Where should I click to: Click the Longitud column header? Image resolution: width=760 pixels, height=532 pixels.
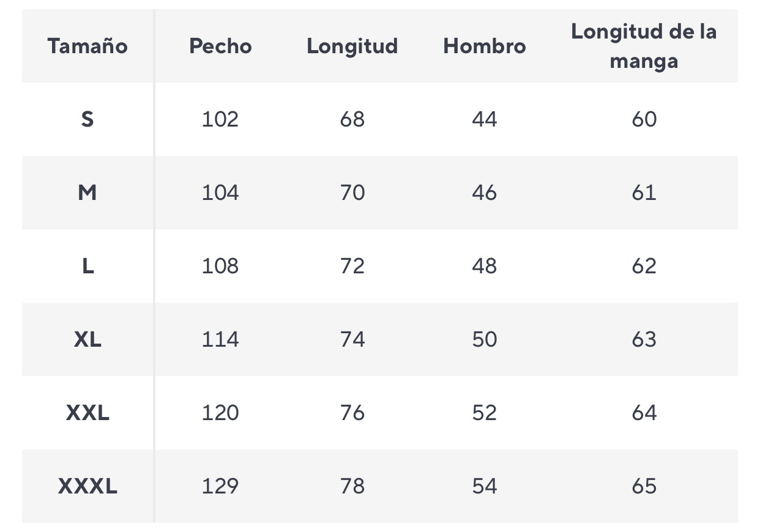[x=352, y=46]
